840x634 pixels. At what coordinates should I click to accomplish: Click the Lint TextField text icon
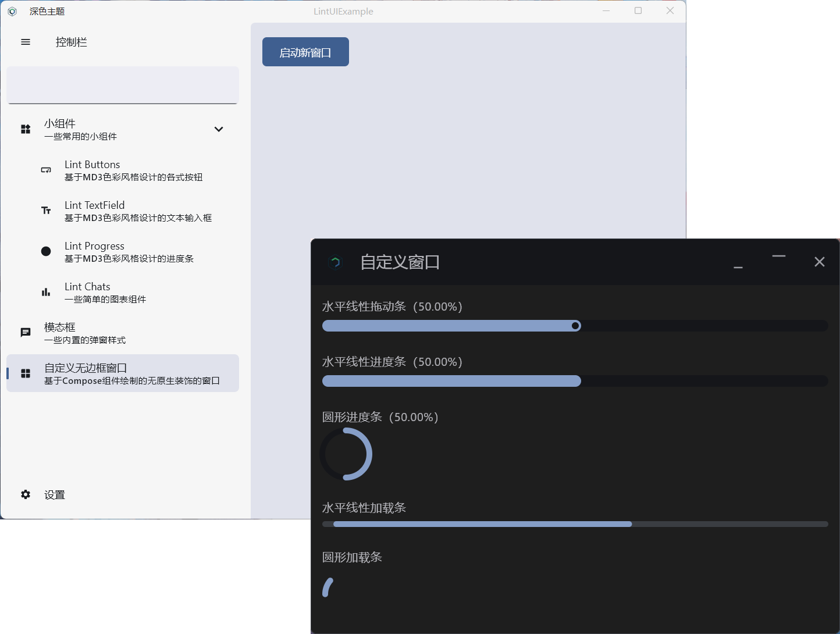click(x=46, y=211)
